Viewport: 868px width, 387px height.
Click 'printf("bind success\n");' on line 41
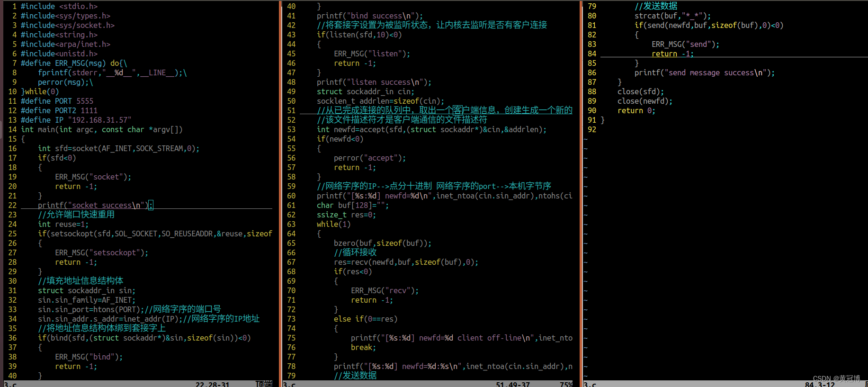(370, 16)
